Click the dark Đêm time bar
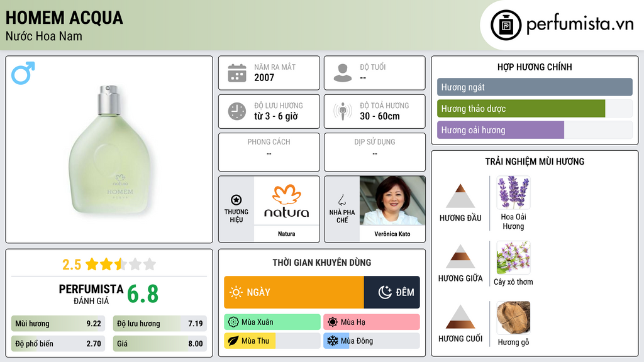Image resolution: width=644 pixels, height=362 pixels. point(392,292)
